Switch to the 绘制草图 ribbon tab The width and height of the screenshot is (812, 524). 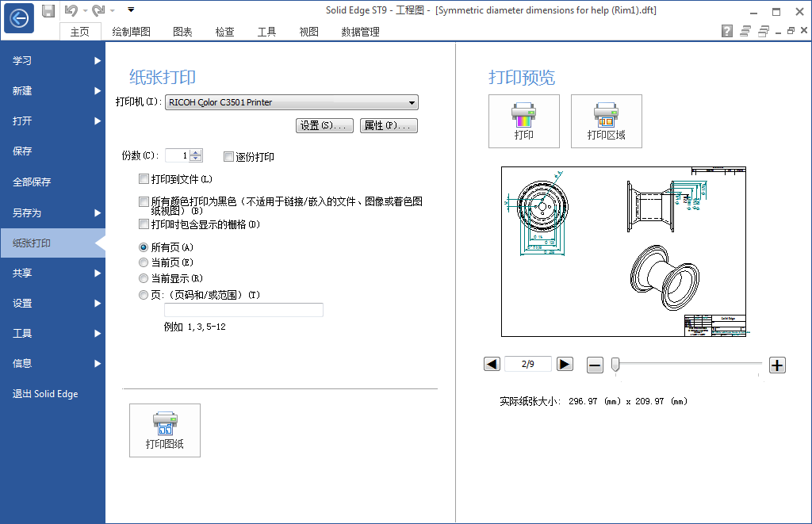pos(131,32)
